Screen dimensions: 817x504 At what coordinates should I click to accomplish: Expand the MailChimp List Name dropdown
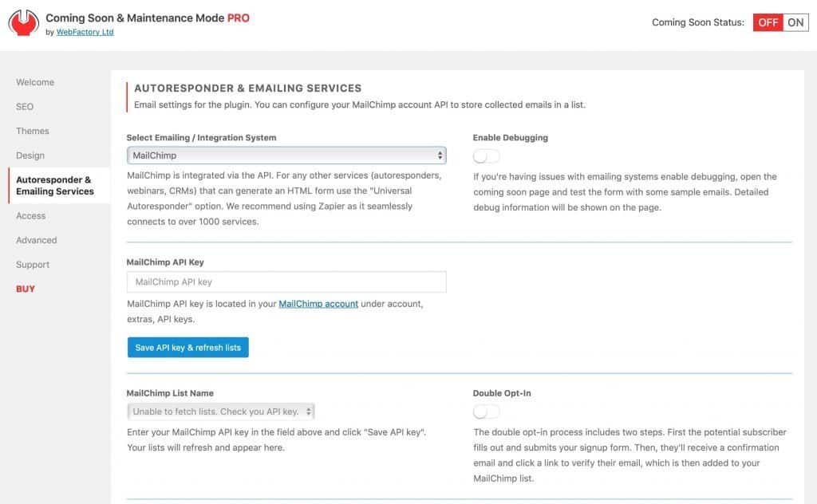coord(221,411)
